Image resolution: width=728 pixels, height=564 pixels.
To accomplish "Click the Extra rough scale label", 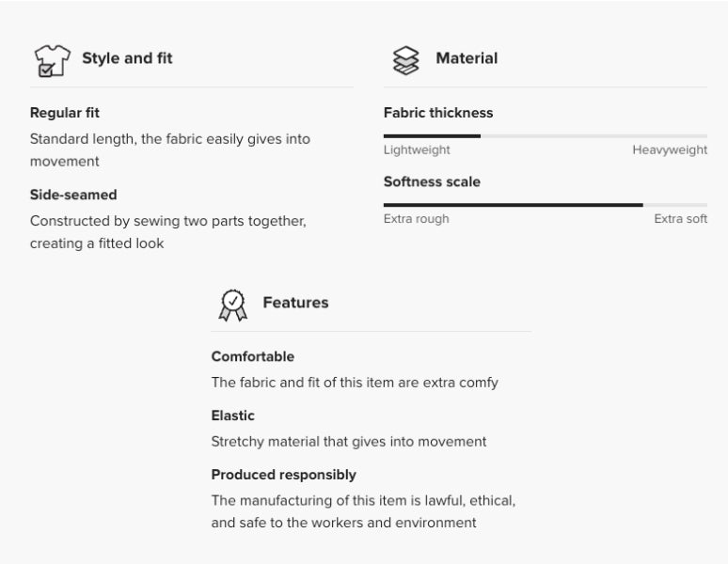I will pyautogui.click(x=417, y=219).
